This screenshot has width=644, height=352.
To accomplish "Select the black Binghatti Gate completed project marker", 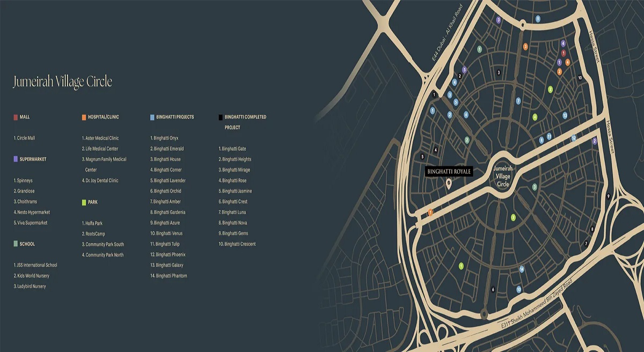I will pyautogui.click(x=434, y=94).
